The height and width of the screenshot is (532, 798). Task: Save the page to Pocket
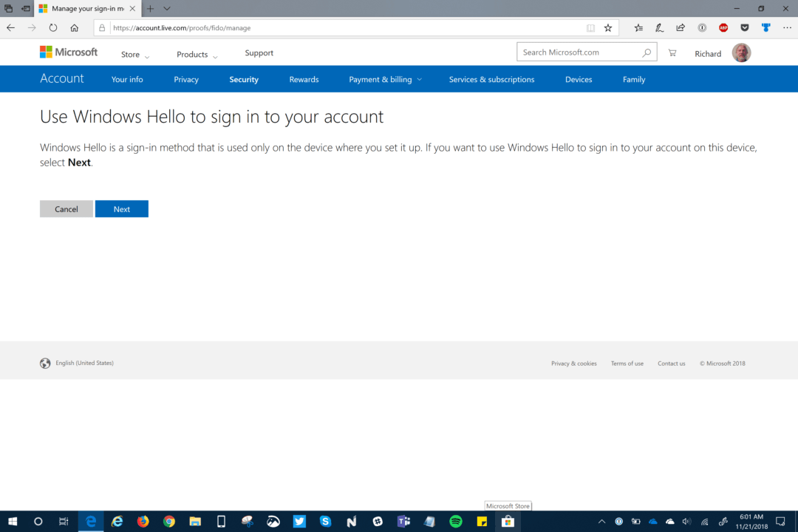pos(744,27)
